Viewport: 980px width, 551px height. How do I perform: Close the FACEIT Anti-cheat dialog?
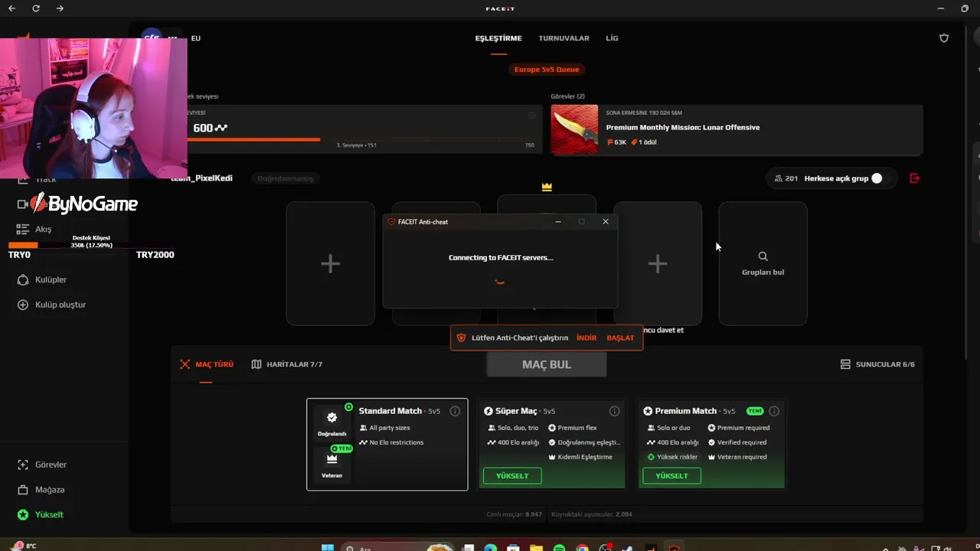[606, 222]
